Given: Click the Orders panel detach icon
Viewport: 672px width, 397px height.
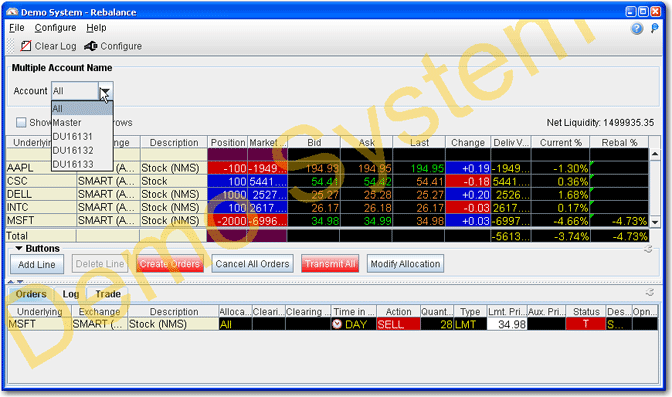Looking at the screenshot, I should pyautogui.click(x=650, y=292).
